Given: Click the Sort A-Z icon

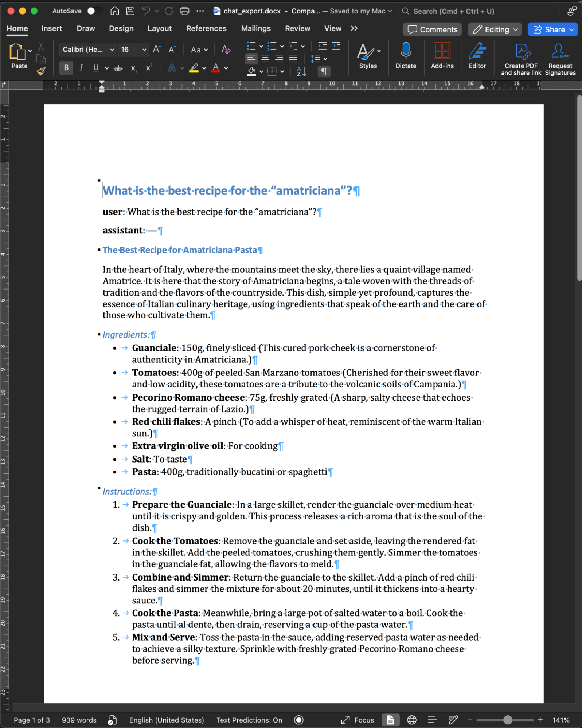Looking at the screenshot, I should pos(301,71).
